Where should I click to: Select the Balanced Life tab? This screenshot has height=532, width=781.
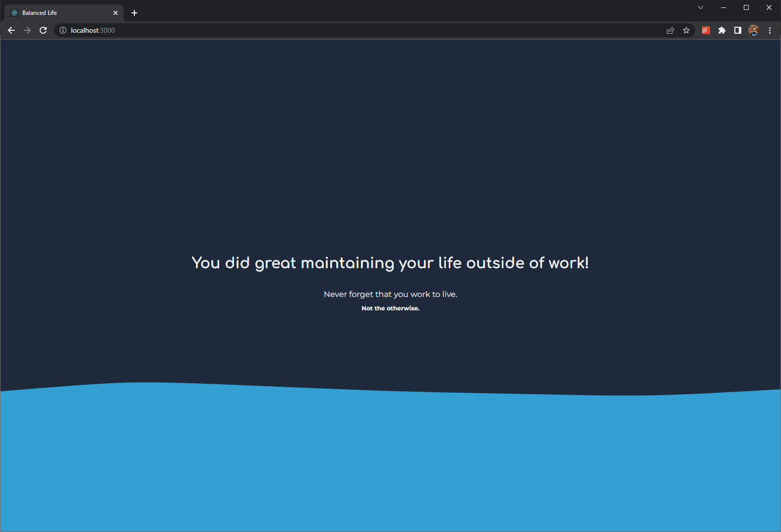64,13
